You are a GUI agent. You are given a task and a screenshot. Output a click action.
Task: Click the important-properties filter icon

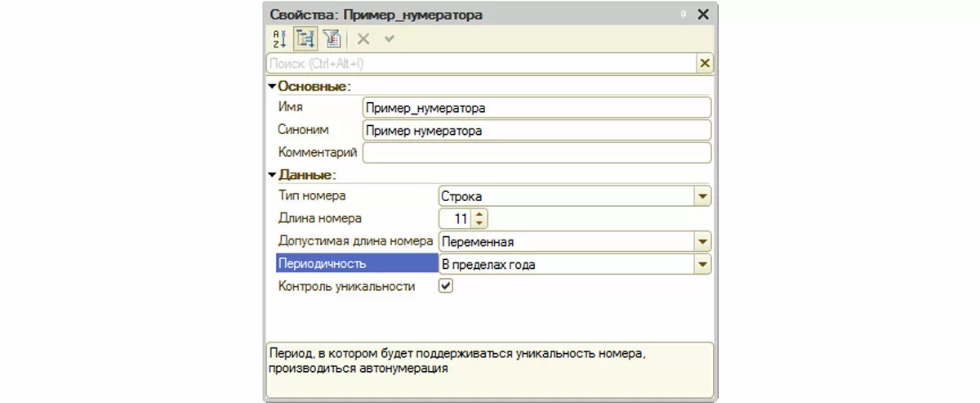[331, 38]
